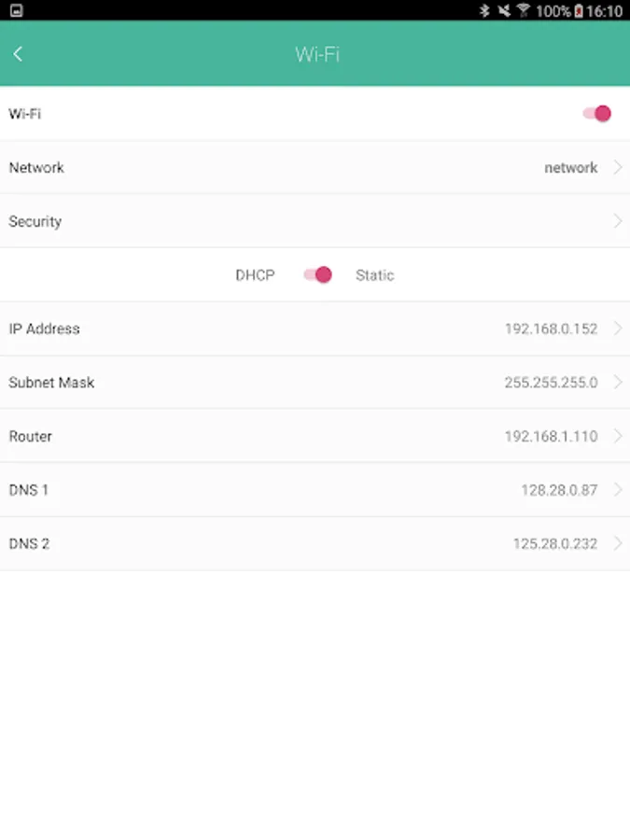Screen dimensions: 630x840
Task: Tap the DHCP label
Action: (255, 275)
